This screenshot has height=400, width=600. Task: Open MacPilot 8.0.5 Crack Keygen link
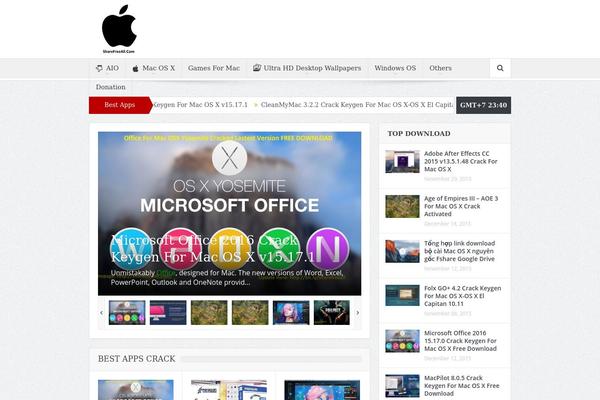pyautogui.click(x=461, y=385)
